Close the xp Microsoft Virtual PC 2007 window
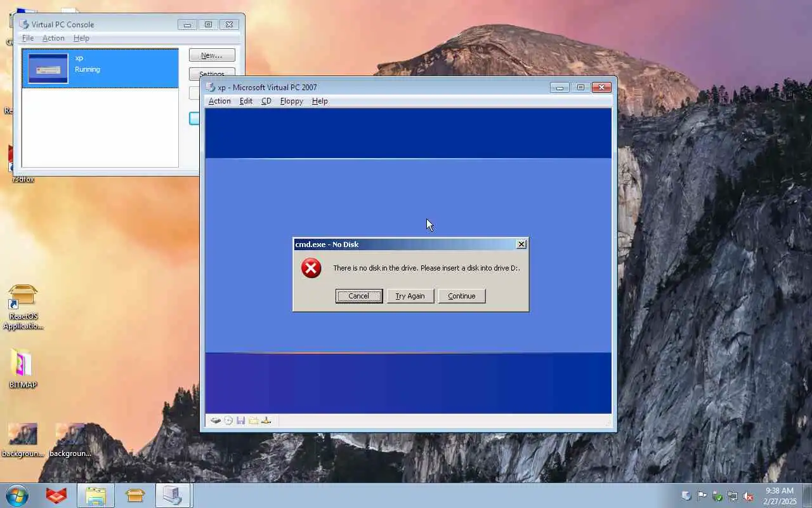The height and width of the screenshot is (508, 812). pos(601,88)
